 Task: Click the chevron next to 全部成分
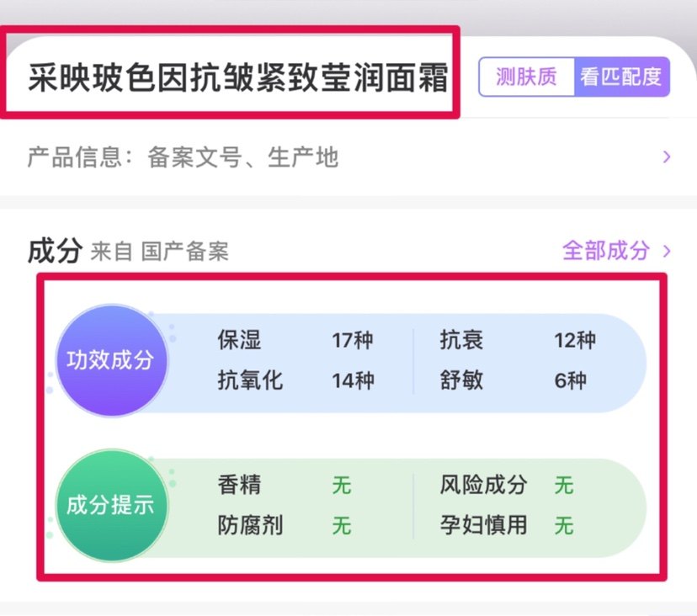[x=668, y=251]
